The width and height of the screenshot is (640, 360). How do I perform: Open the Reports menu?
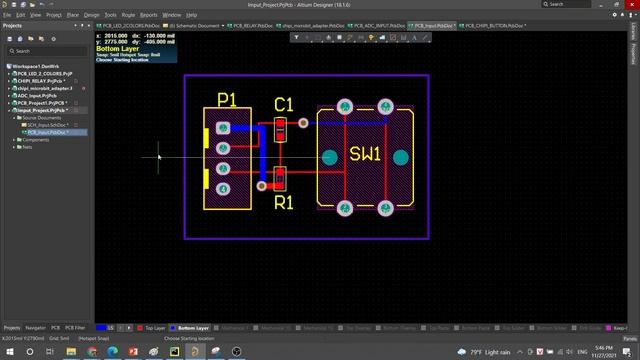point(149,15)
